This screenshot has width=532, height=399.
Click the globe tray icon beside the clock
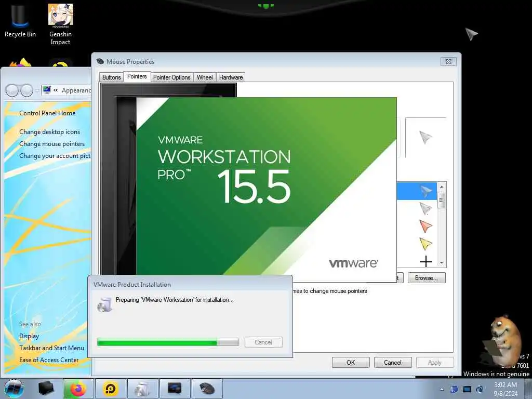tap(480, 389)
